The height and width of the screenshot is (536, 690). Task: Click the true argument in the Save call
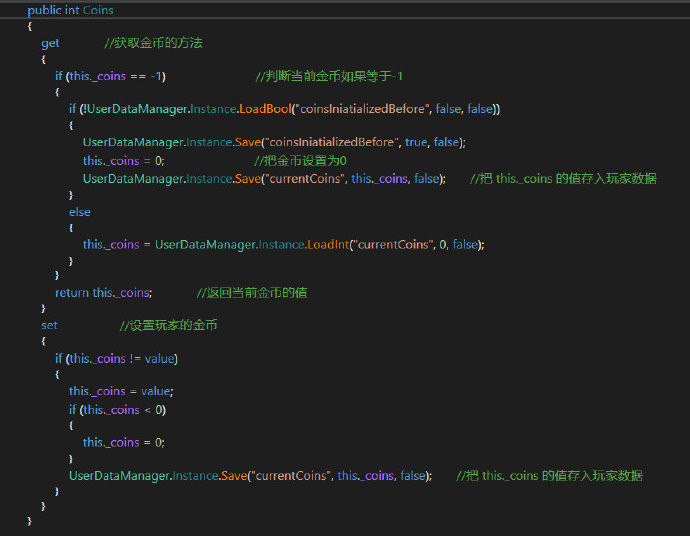tap(415, 142)
